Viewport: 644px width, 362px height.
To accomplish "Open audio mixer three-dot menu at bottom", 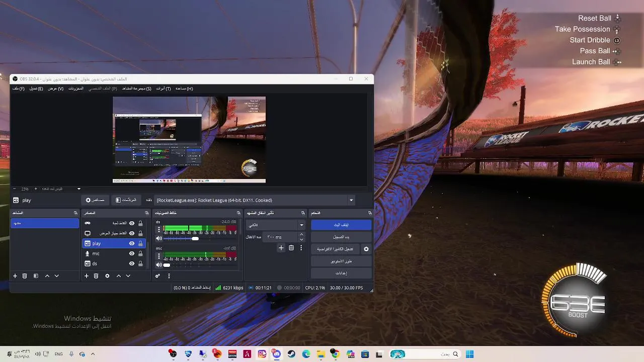I will click(169, 276).
